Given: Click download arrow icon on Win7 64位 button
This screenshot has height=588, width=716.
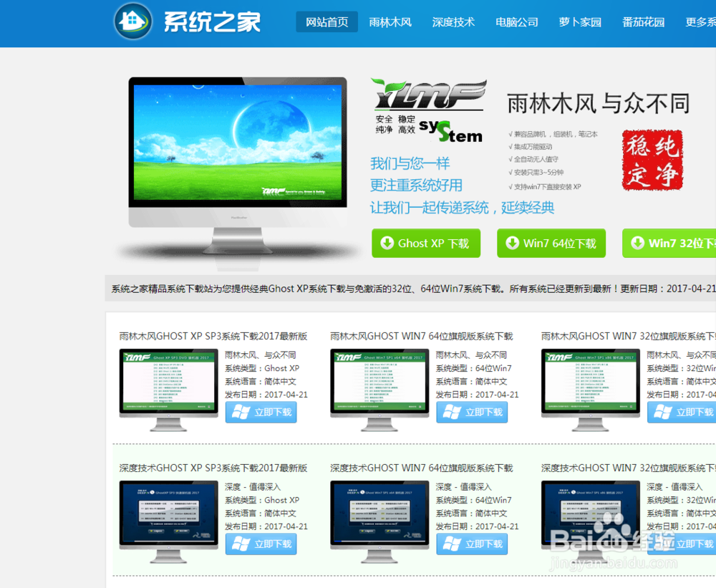Looking at the screenshot, I should coord(513,243).
